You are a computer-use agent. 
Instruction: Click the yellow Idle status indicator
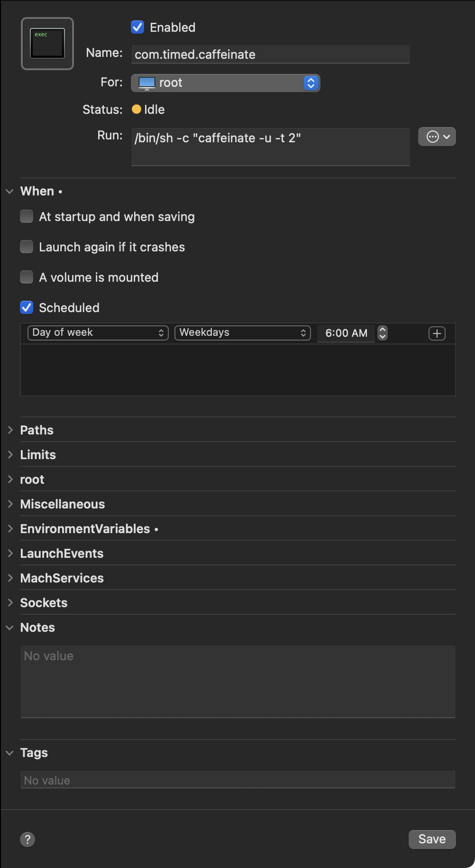click(137, 110)
